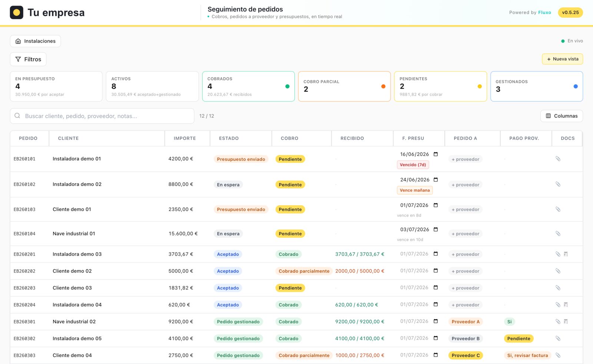Click the paperclip attachment icon for EB260101

[558, 159]
